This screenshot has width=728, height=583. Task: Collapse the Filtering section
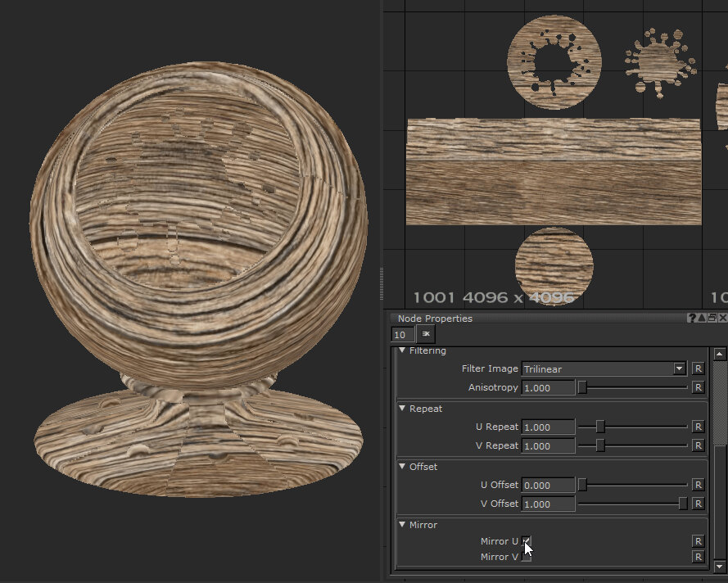(402, 350)
